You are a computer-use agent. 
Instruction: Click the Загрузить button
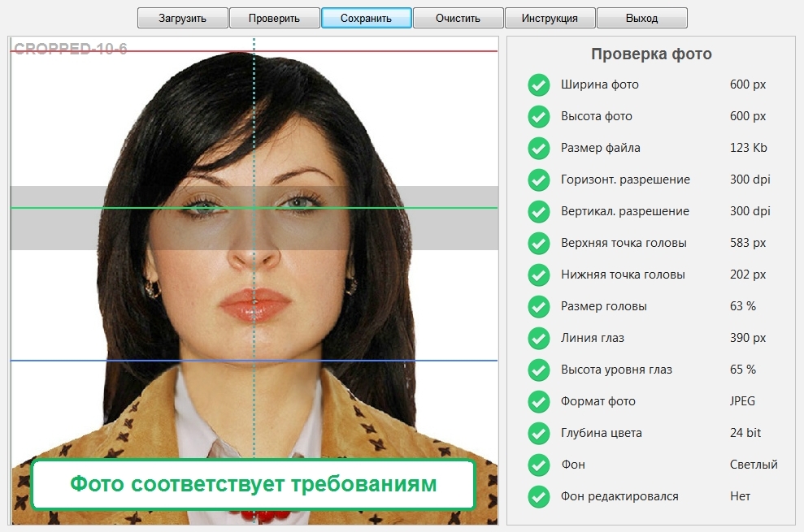tap(183, 18)
